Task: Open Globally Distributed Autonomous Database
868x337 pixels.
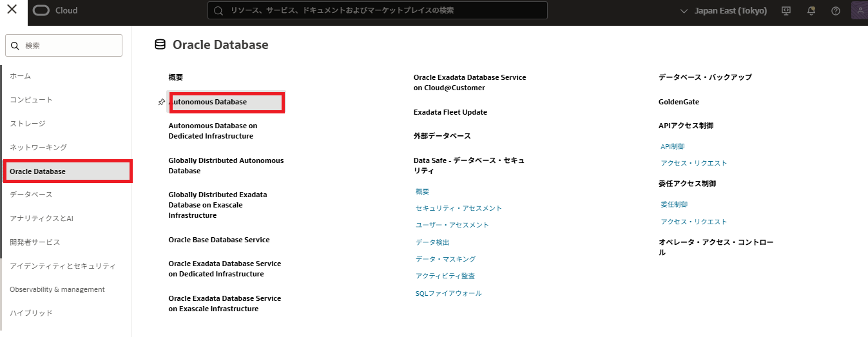Action: [x=226, y=166]
